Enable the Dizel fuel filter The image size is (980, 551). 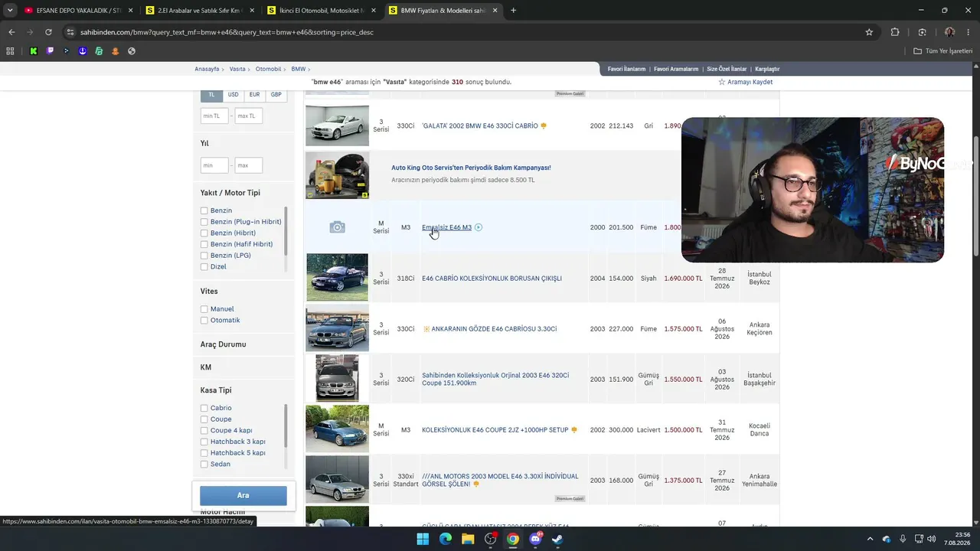pyautogui.click(x=204, y=267)
